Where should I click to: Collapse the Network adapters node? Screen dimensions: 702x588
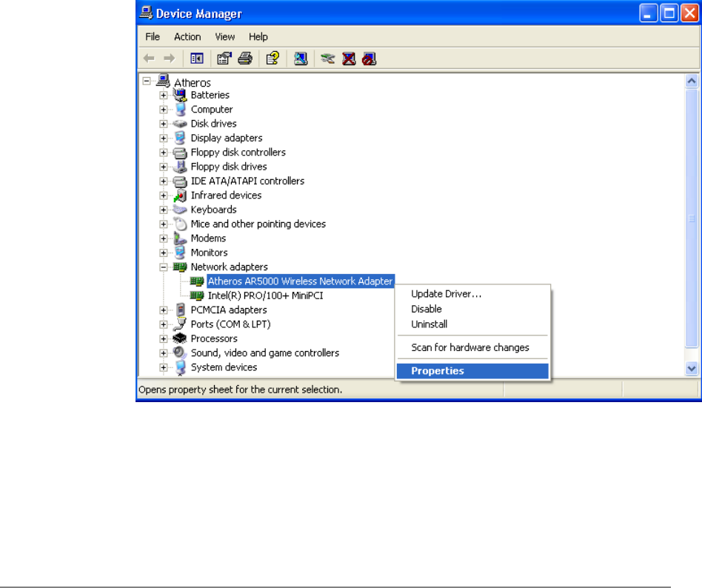(164, 267)
